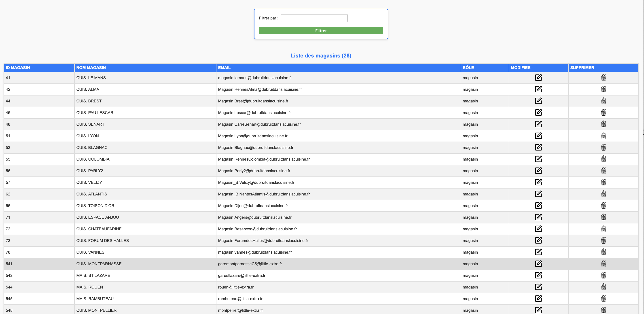Delete the CUIS. LYON store
The image size is (644, 314).
[x=603, y=136]
